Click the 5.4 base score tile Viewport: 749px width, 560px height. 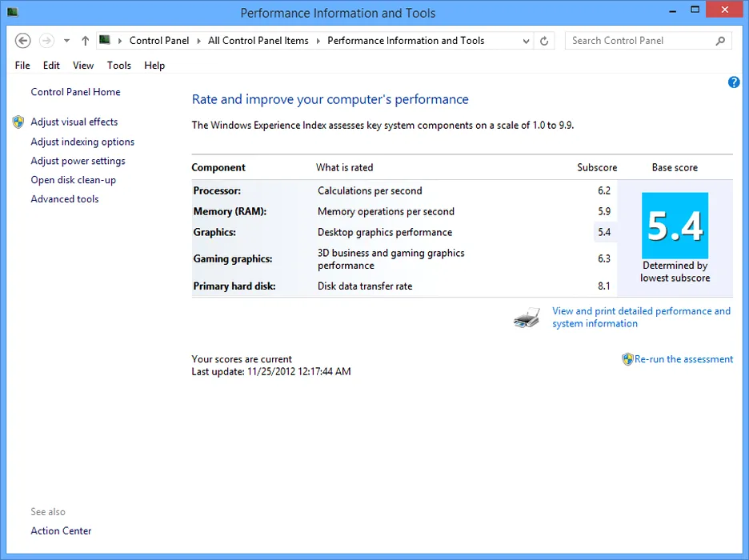(x=675, y=226)
